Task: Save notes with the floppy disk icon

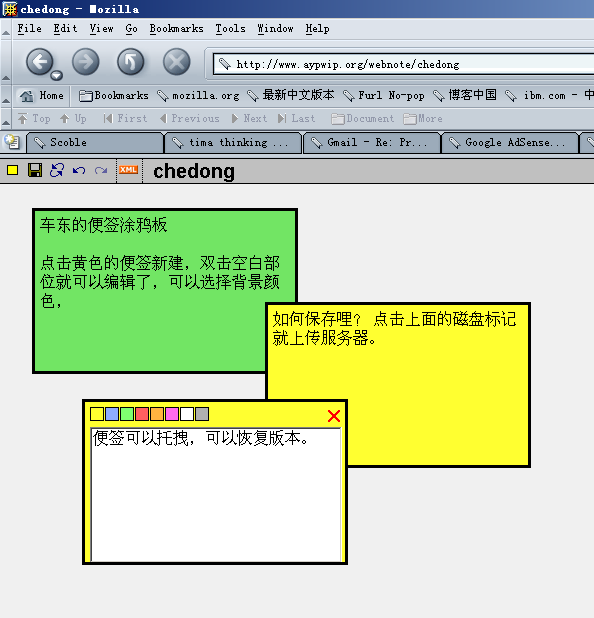Action: 35,170
